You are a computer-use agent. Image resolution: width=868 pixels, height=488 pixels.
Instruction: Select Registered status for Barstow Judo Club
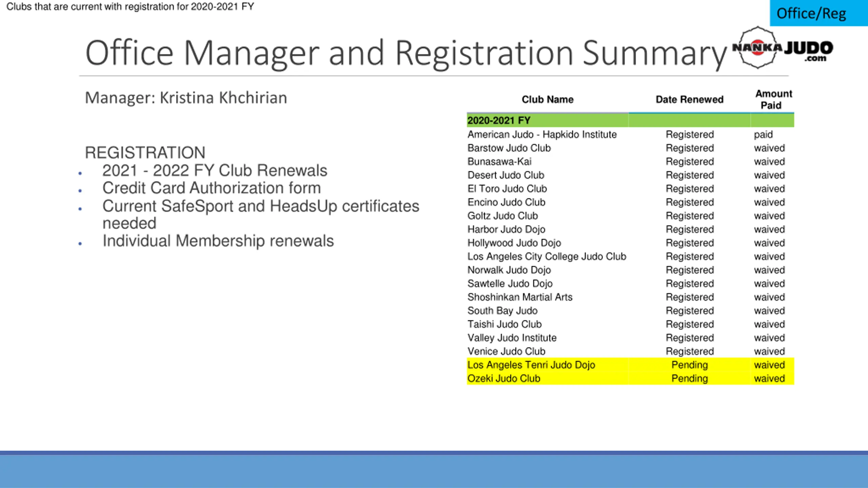pos(690,148)
